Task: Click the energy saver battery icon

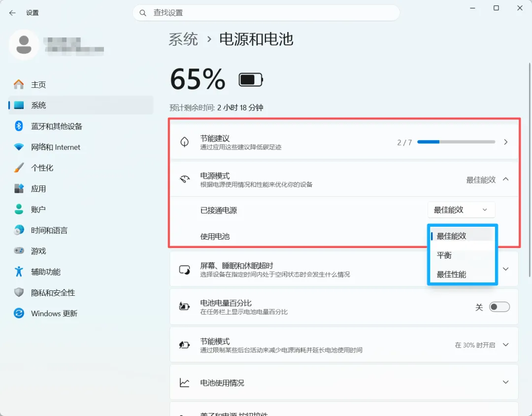Action: tap(184, 345)
